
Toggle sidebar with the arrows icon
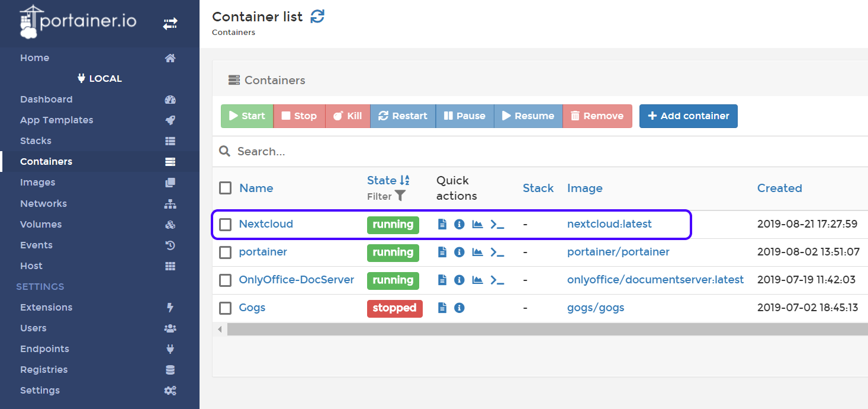pyautogui.click(x=170, y=24)
